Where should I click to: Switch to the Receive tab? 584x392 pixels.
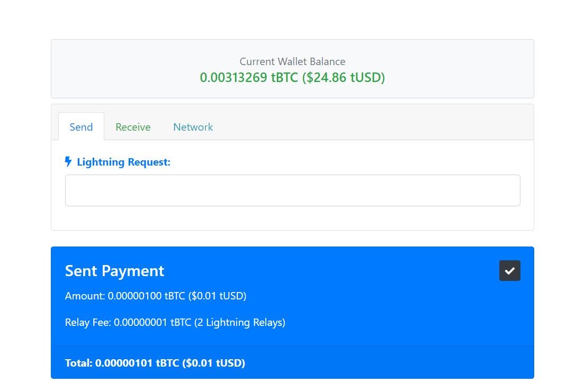133,127
